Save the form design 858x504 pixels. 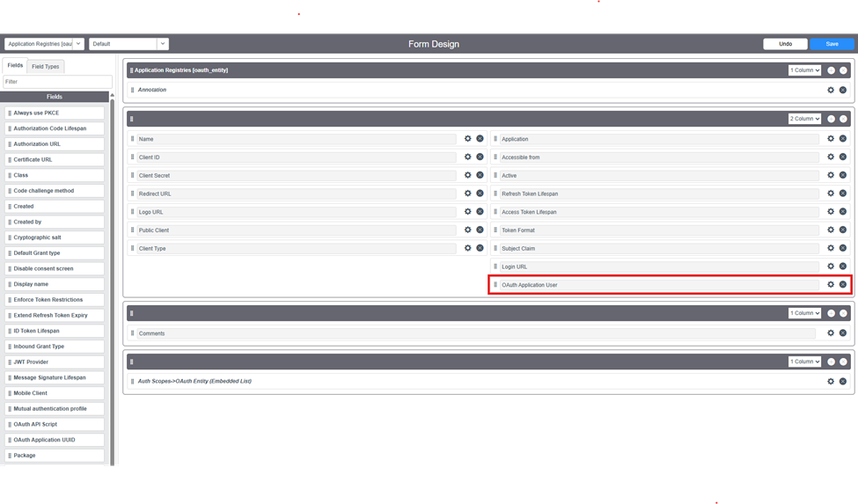[832, 44]
